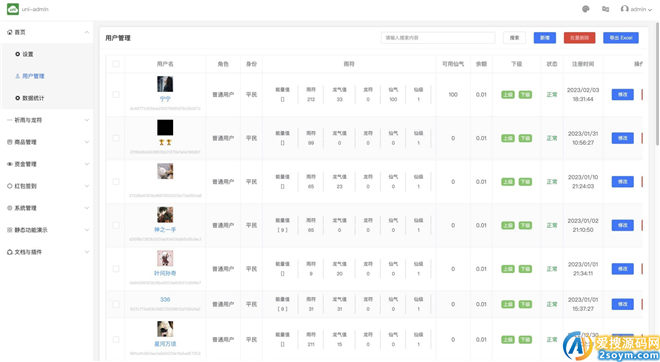Image resolution: width=660 pixels, height=362 pixels.
Task: Click green 上级 tag in 2023/01/02 row
Action: click(x=508, y=225)
